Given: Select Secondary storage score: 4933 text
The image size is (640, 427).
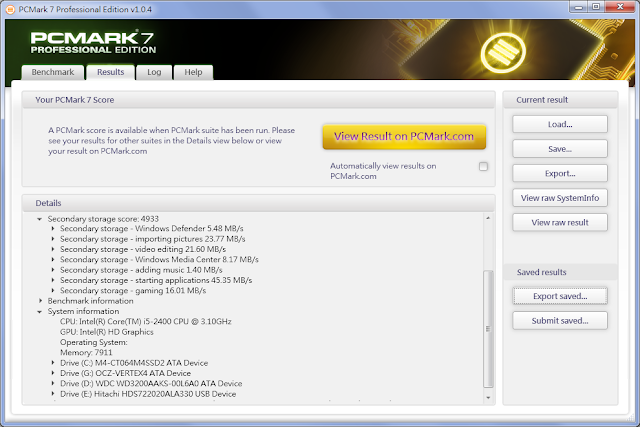Looking at the screenshot, I should (x=103, y=219).
